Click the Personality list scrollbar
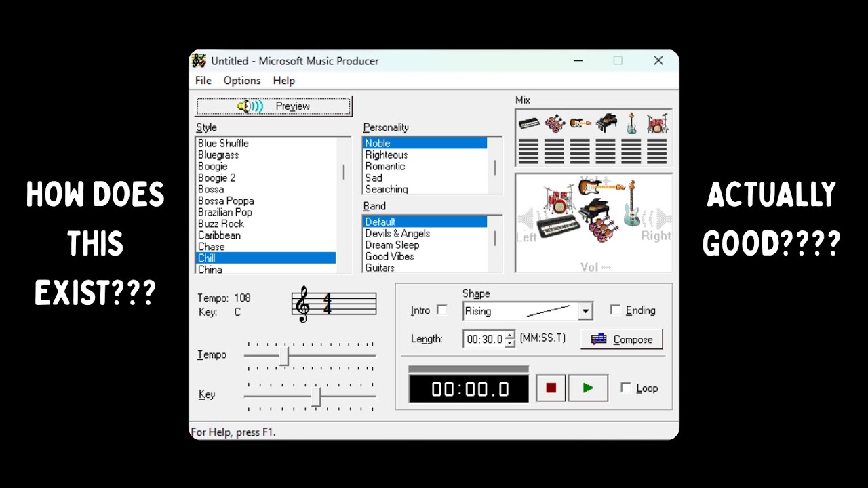Image resolution: width=868 pixels, height=488 pixels. (x=495, y=166)
